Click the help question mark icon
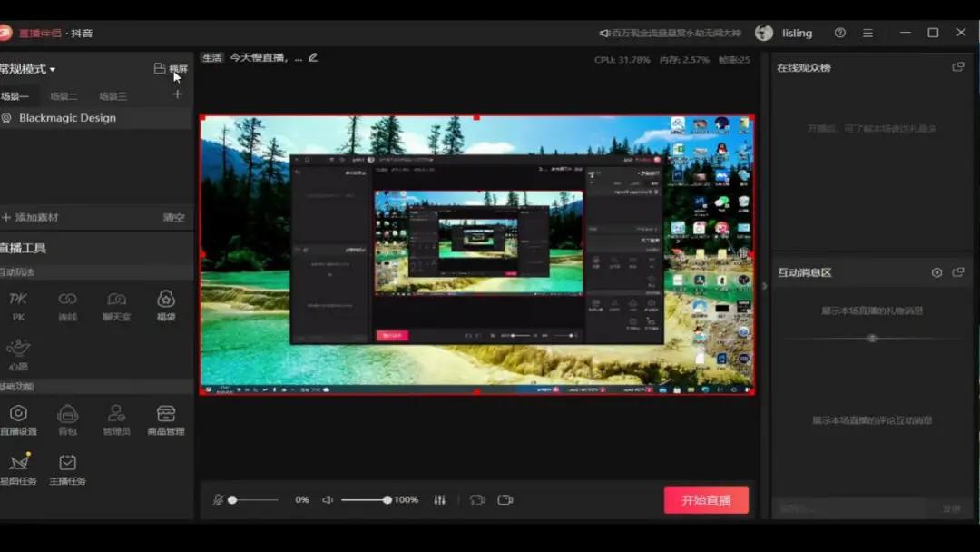Image resolution: width=980 pixels, height=552 pixels. click(x=840, y=33)
